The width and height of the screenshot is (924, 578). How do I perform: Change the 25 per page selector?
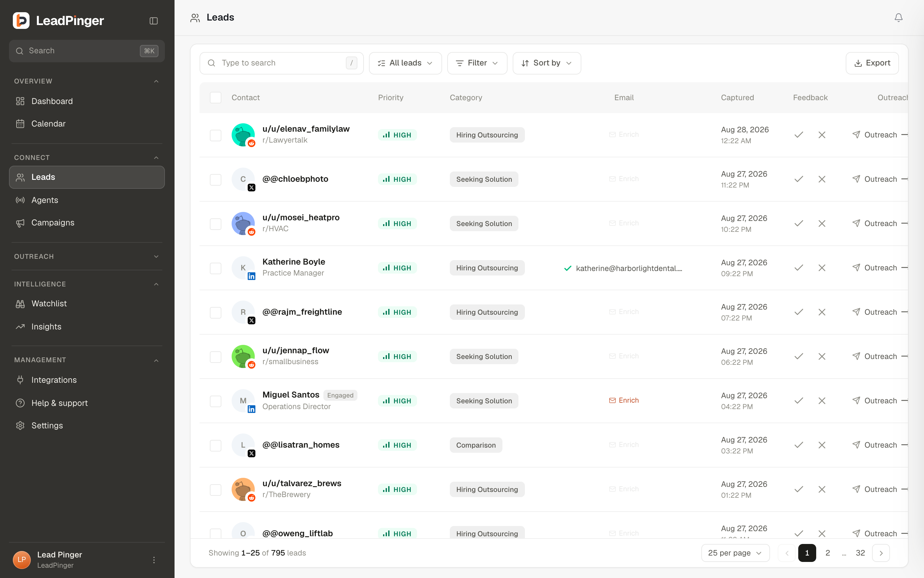tap(735, 553)
